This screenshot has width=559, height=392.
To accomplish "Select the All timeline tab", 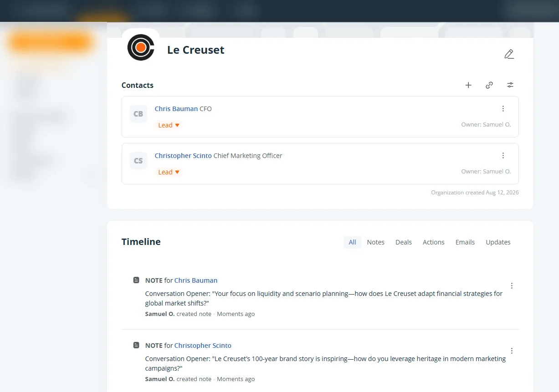I will click(352, 242).
